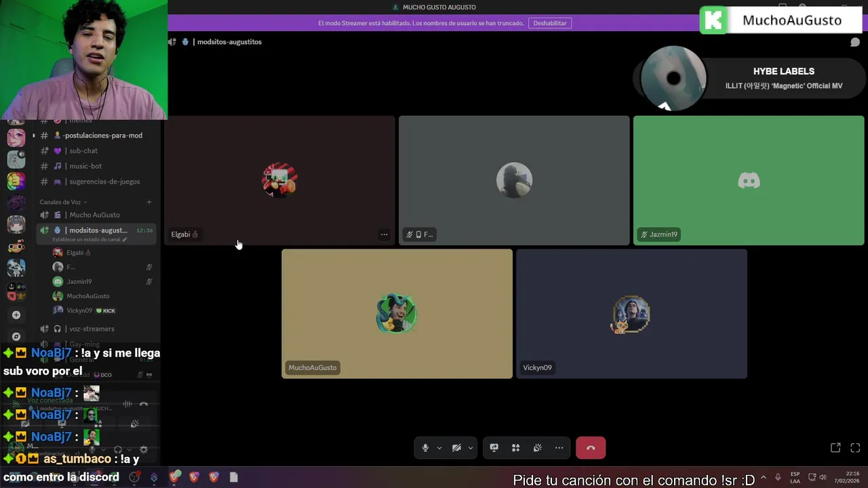Enter full screen mode
The width and height of the screenshot is (868, 488).
coord(855,448)
